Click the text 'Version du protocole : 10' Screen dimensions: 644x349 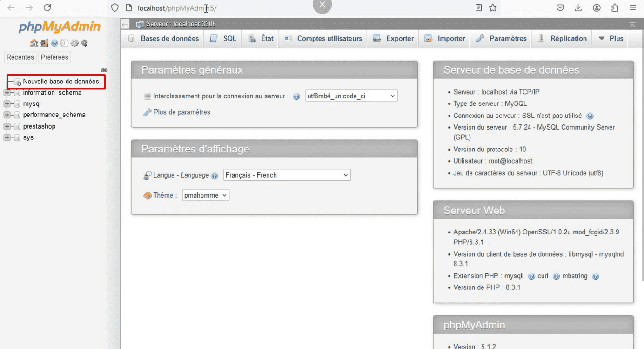[490, 150]
